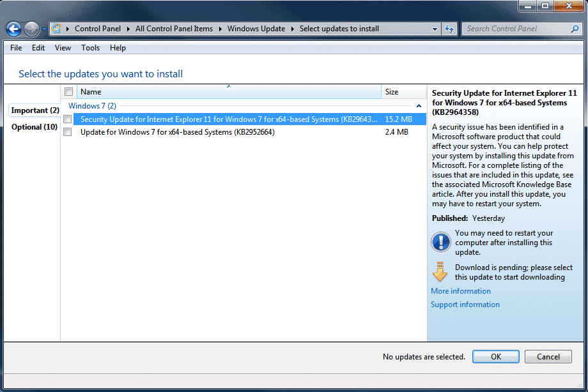Go back with the blue Back arrow
Image resolution: width=588 pixels, height=392 pixels.
14,29
